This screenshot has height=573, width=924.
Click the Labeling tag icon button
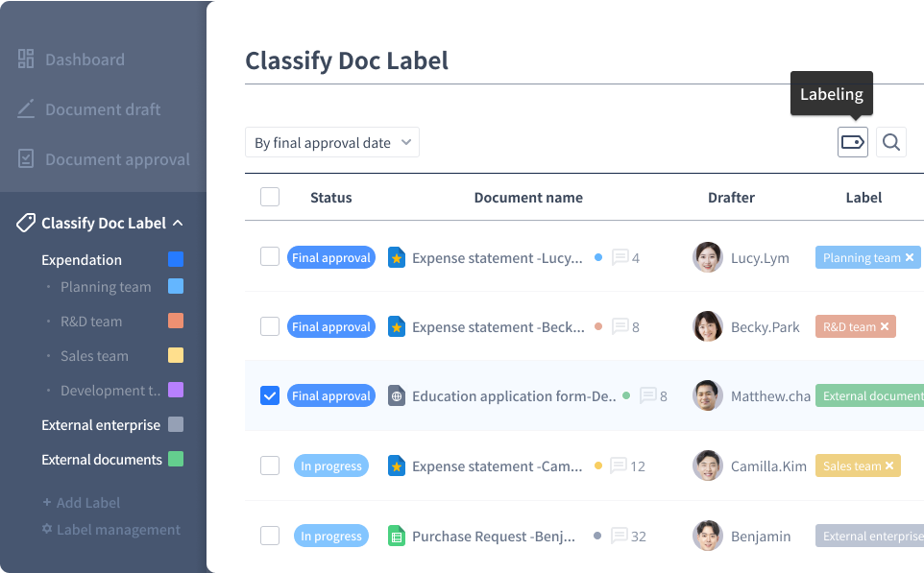[852, 142]
